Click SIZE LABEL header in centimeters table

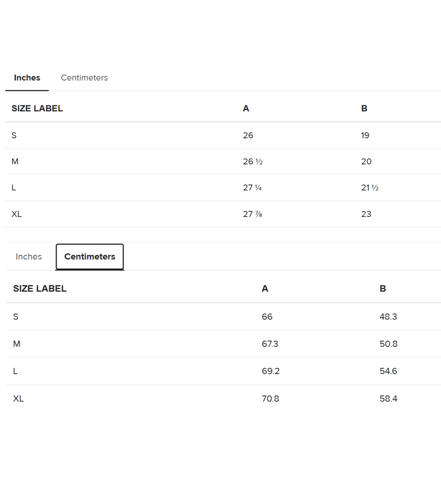pos(40,289)
